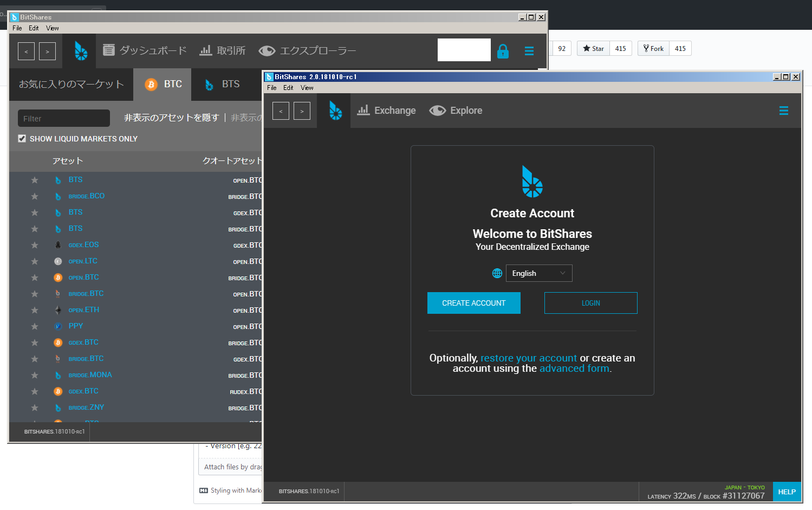812x510 pixels.
Task: Click the 'Styling with Markdown' link on the GitHub page
Action: tap(231, 490)
